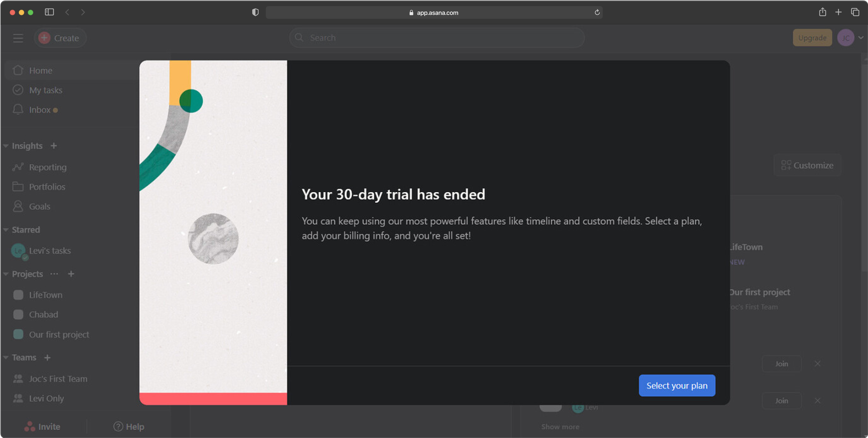Image resolution: width=868 pixels, height=438 pixels.
Task: Click the Safari share icon
Action: [x=823, y=12]
